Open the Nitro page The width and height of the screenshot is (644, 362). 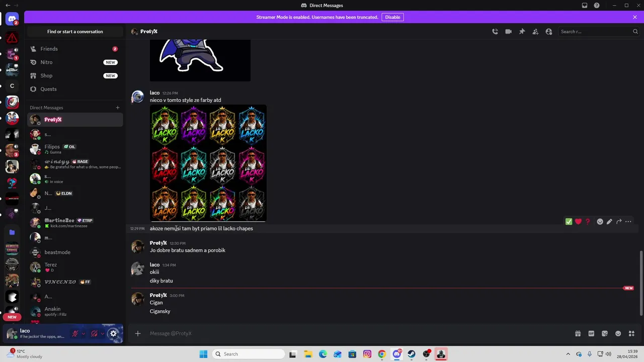tap(75, 62)
